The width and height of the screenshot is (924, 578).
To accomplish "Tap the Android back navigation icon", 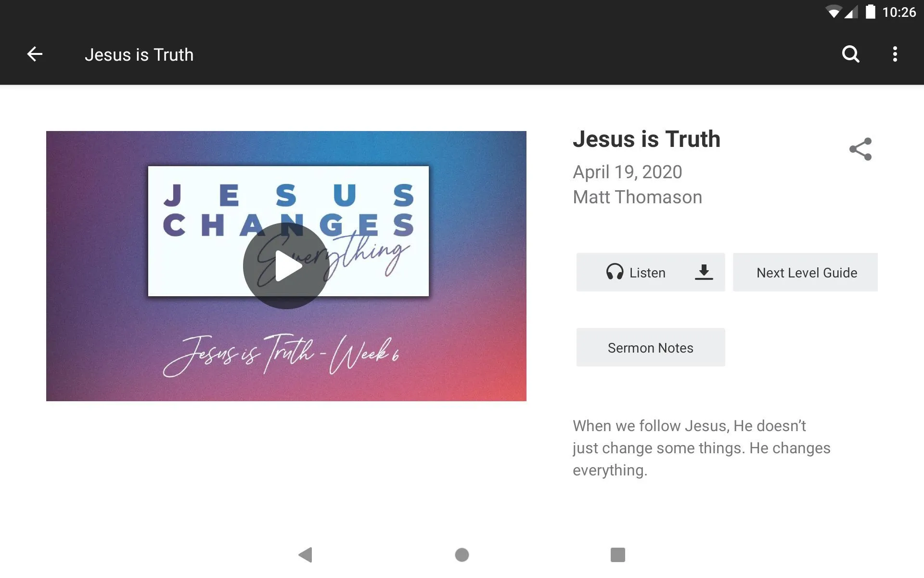I will pos(306,555).
